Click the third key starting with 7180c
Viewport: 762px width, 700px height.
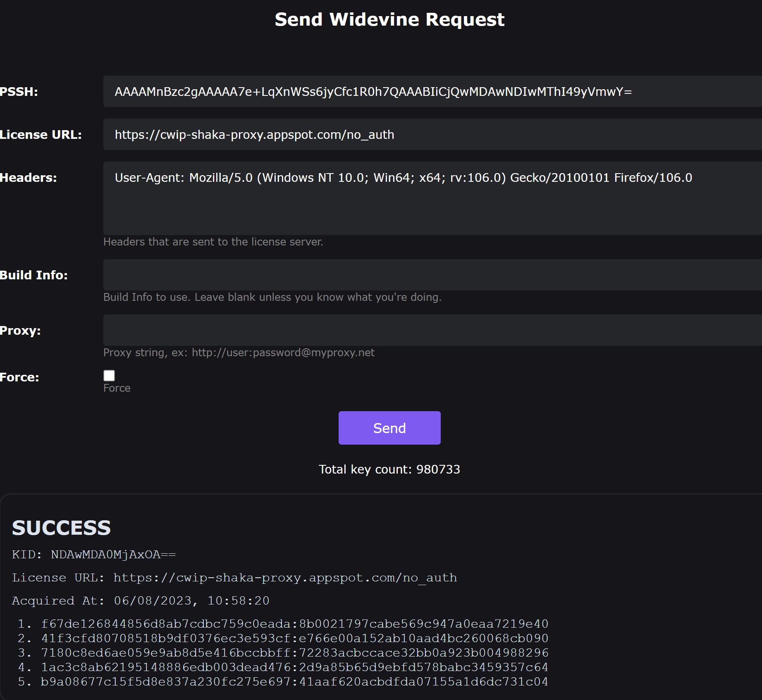[x=294, y=653]
